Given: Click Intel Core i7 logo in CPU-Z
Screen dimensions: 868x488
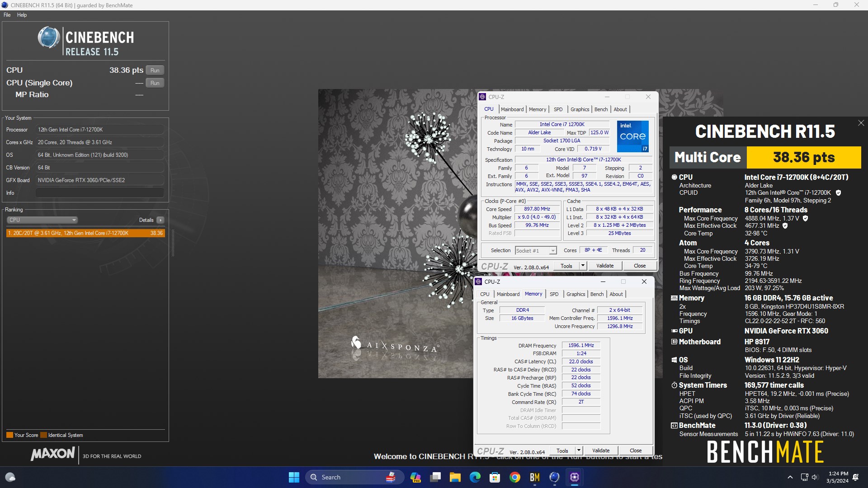Looking at the screenshot, I should click(x=633, y=136).
